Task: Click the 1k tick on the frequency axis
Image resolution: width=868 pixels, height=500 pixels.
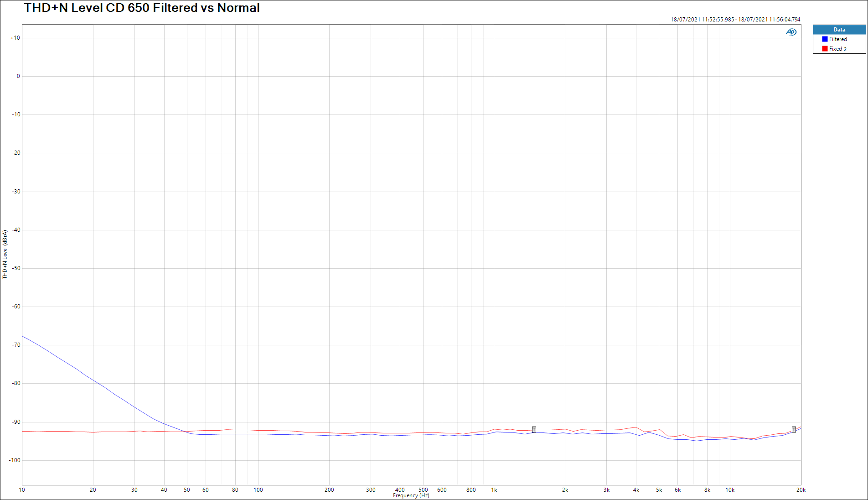Action: click(494, 490)
